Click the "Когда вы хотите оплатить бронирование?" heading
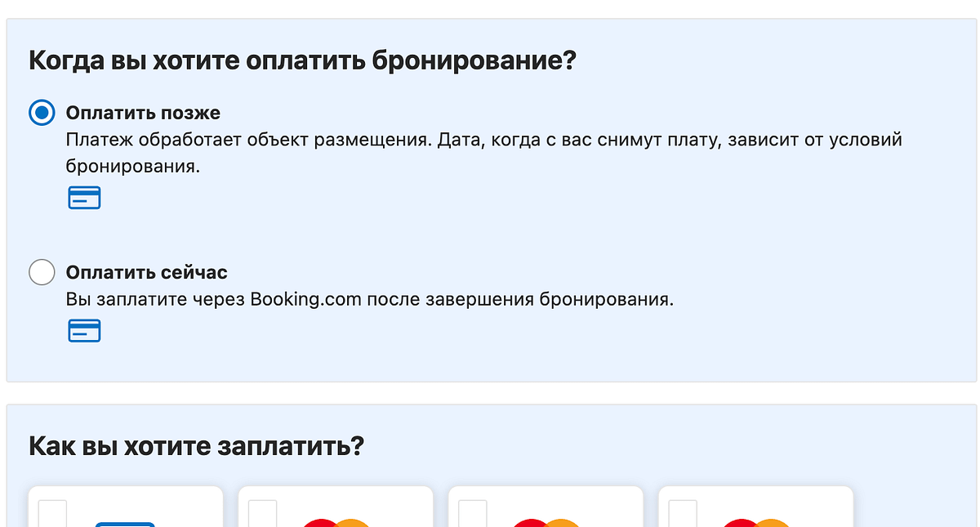Viewport: 980px width, 527px height. 303,61
